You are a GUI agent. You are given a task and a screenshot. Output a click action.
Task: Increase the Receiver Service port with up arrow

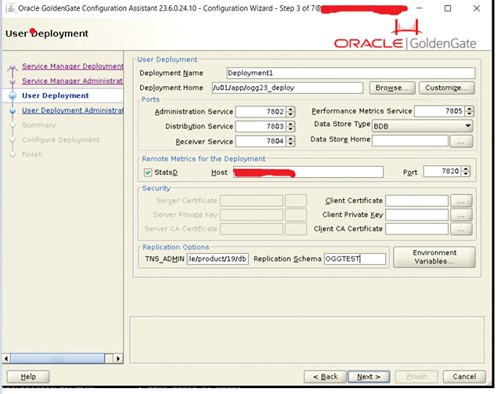click(x=291, y=138)
